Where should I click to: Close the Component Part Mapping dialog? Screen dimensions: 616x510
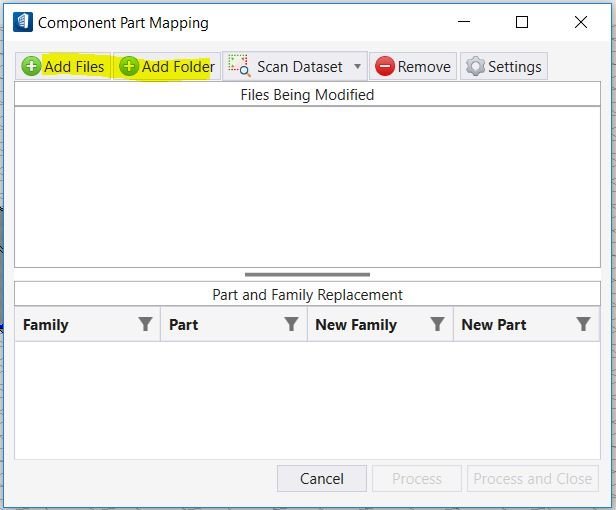[581, 22]
